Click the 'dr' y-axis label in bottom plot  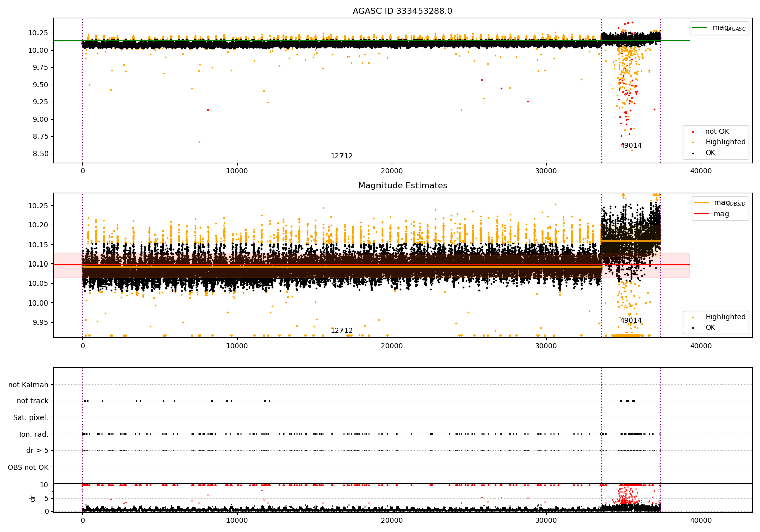33,498
